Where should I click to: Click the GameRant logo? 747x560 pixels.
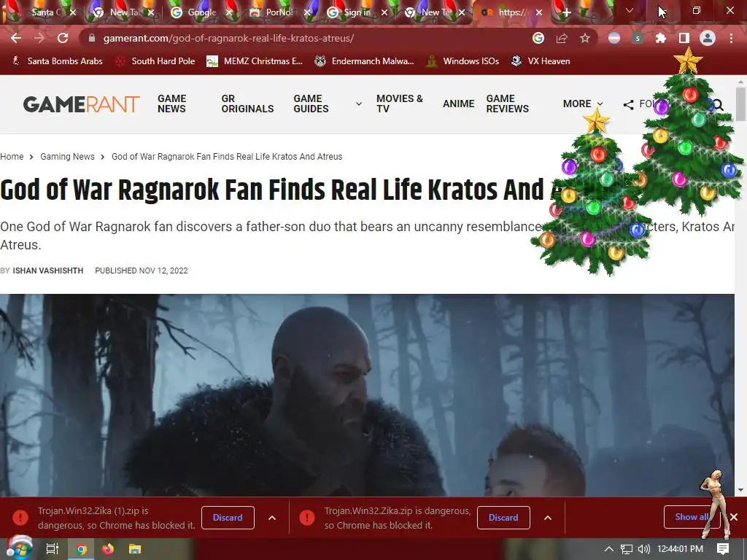pyautogui.click(x=81, y=104)
